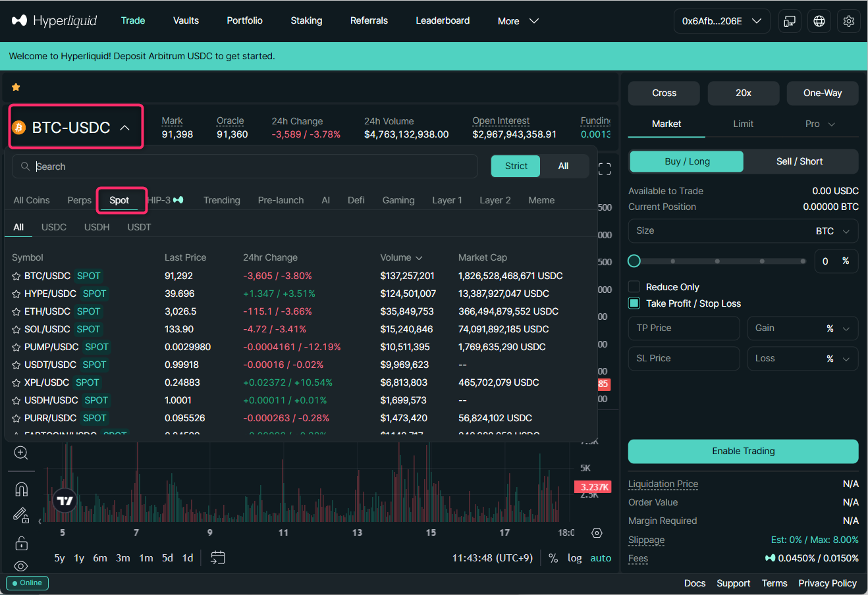Viewport: 868px width, 595px height.
Task: Favorite the HYPE/USDC spot pair star
Action: [16, 294]
